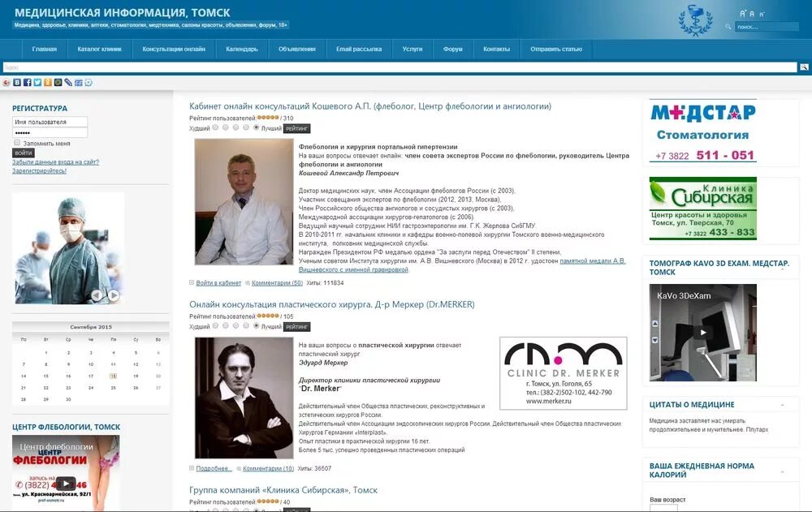Increase font size with A+ icon

tap(743, 14)
